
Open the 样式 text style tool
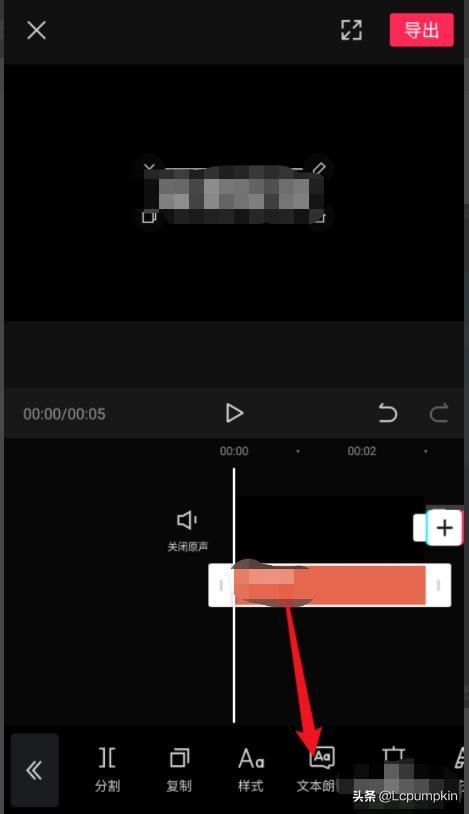click(x=251, y=769)
